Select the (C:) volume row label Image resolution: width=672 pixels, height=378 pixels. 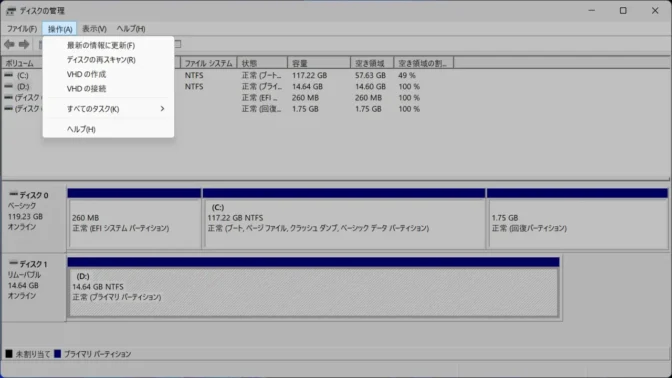[23, 75]
